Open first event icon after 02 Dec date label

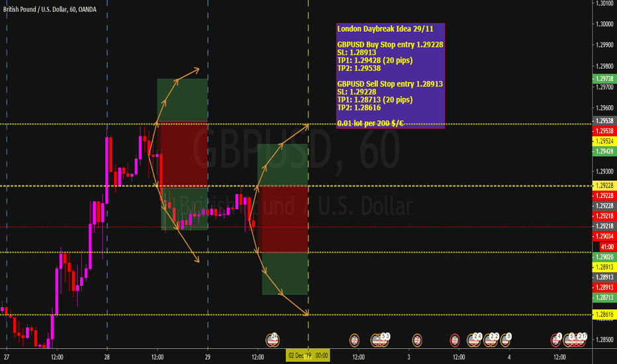pyautogui.click(x=354, y=339)
